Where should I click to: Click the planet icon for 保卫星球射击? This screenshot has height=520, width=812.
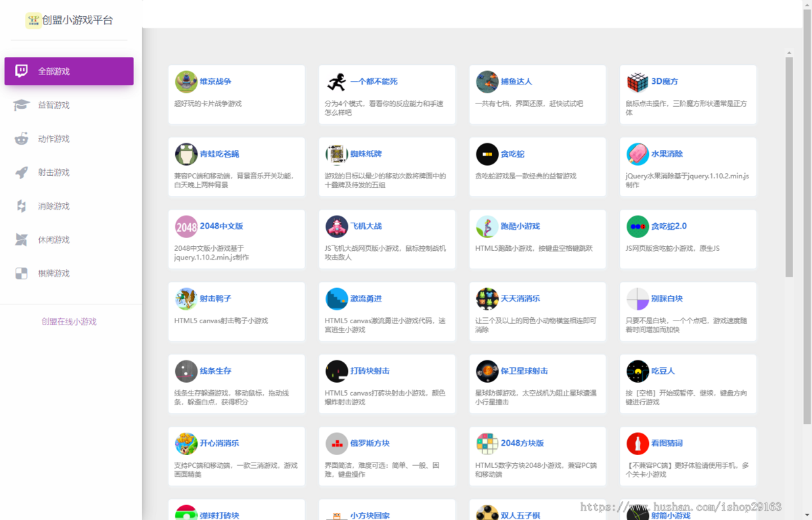click(x=487, y=371)
